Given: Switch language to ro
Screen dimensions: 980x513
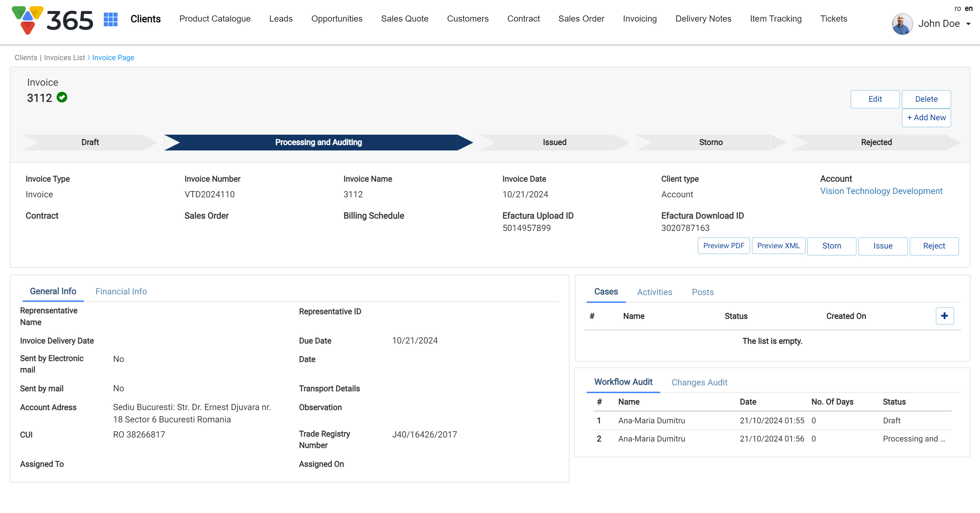Looking at the screenshot, I should pos(958,8).
